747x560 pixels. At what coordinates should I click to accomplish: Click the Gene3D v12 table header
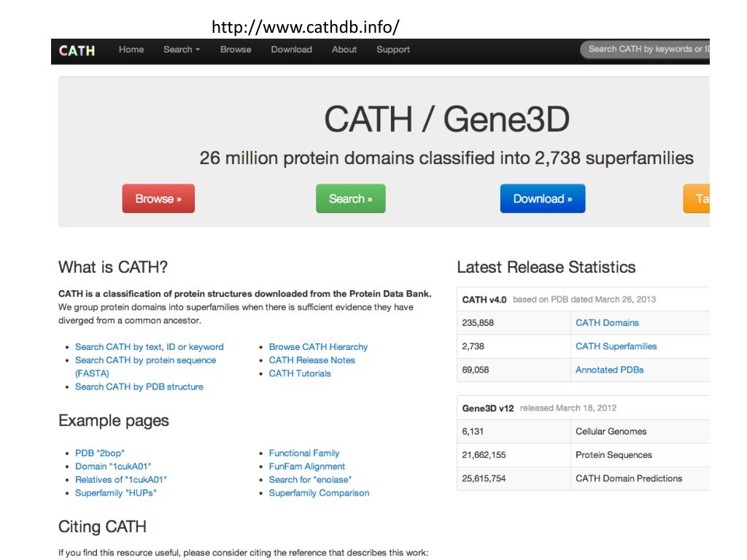(x=583, y=408)
